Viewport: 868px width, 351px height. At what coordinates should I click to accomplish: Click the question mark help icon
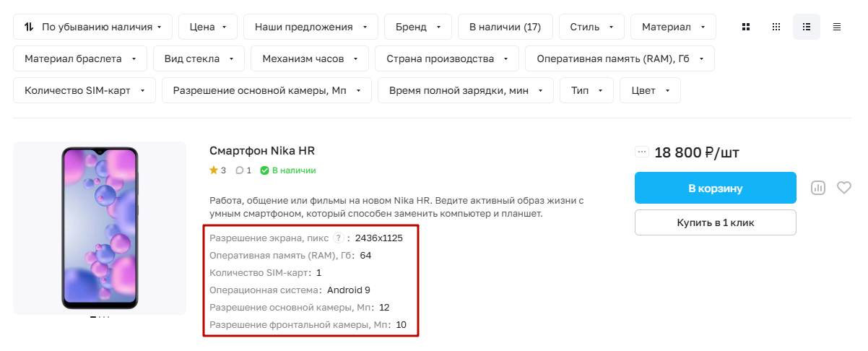point(338,238)
